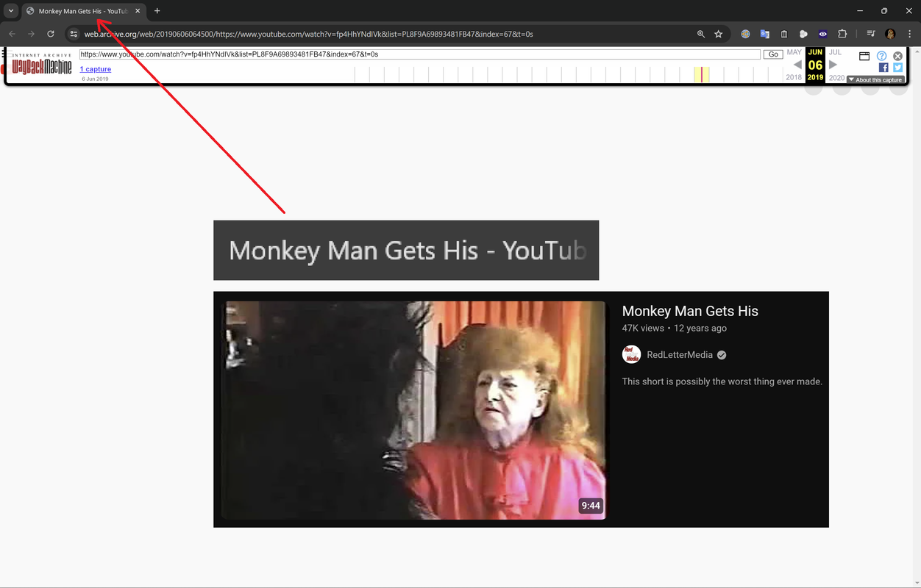Go to previous capture with left arrow
The height and width of the screenshot is (588, 921).
pos(797,65)
